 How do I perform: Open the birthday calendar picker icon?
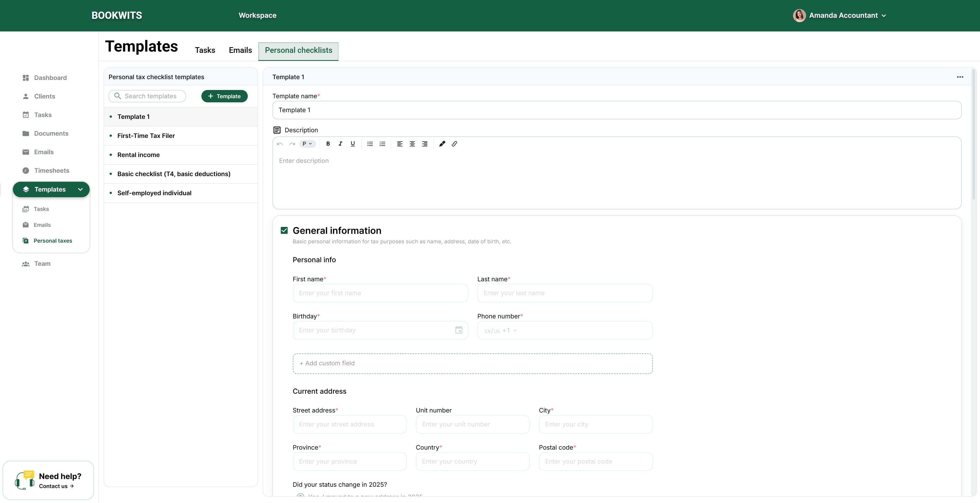[458, 330]
